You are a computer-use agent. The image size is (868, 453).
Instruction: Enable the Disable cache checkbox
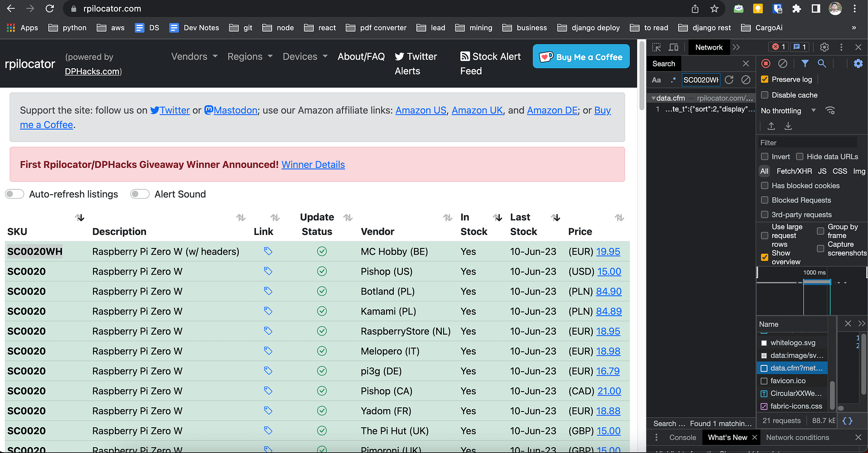765,95
